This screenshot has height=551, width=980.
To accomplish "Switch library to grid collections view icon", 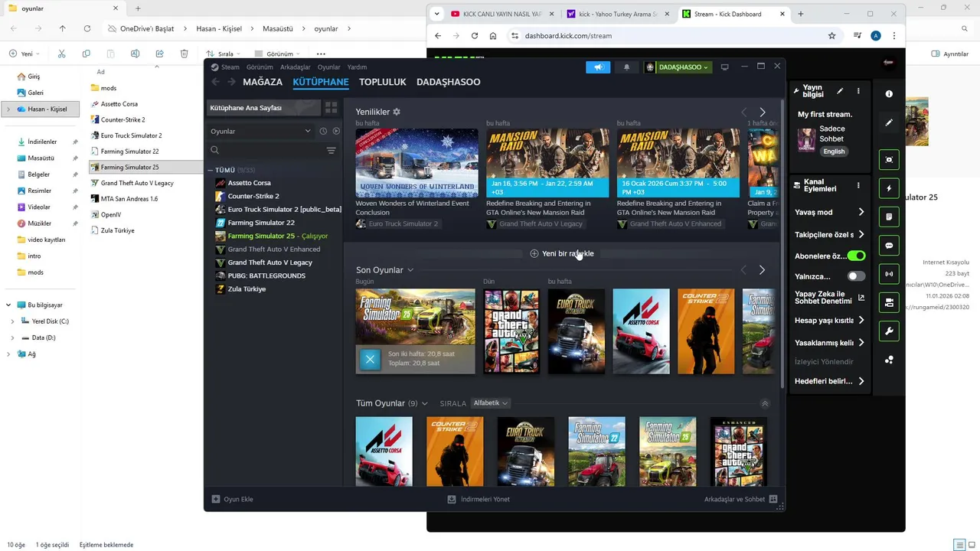I will (x=331, y=108).
